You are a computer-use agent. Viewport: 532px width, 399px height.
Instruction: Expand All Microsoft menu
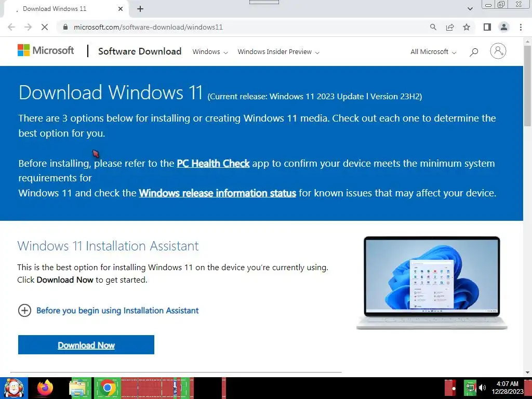[433, 52]
